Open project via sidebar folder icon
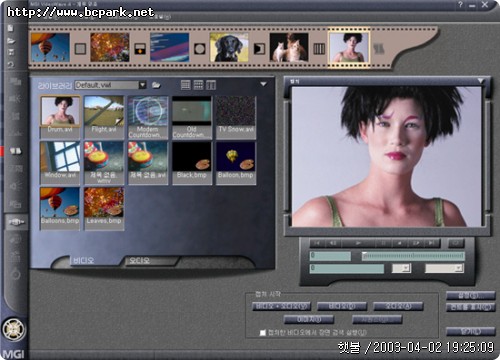 pos(11,41)
